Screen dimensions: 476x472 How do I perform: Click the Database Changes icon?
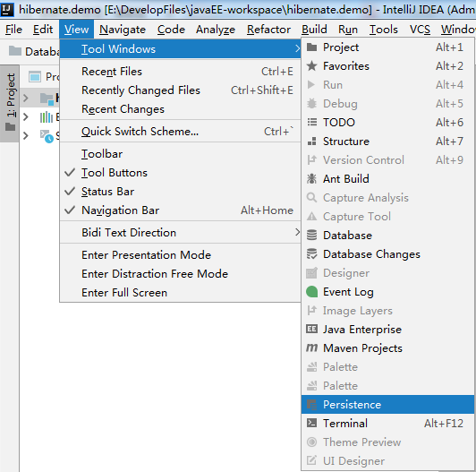311,254
